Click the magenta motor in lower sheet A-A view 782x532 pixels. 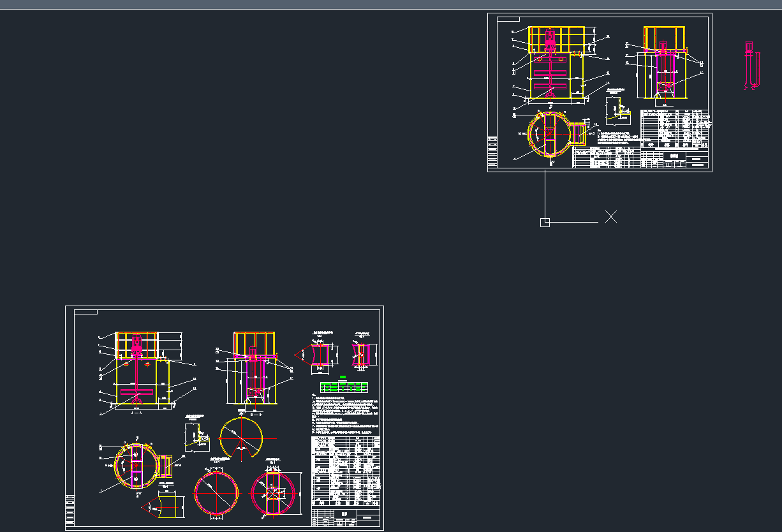tap(136, 350)
